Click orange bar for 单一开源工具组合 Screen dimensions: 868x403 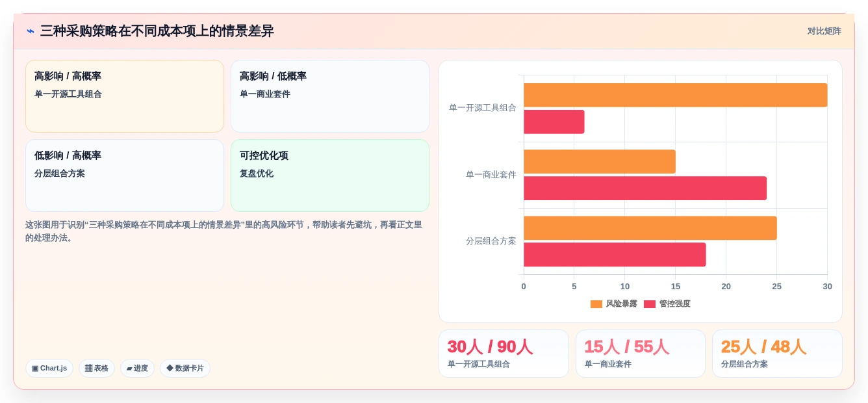(676, 95)
